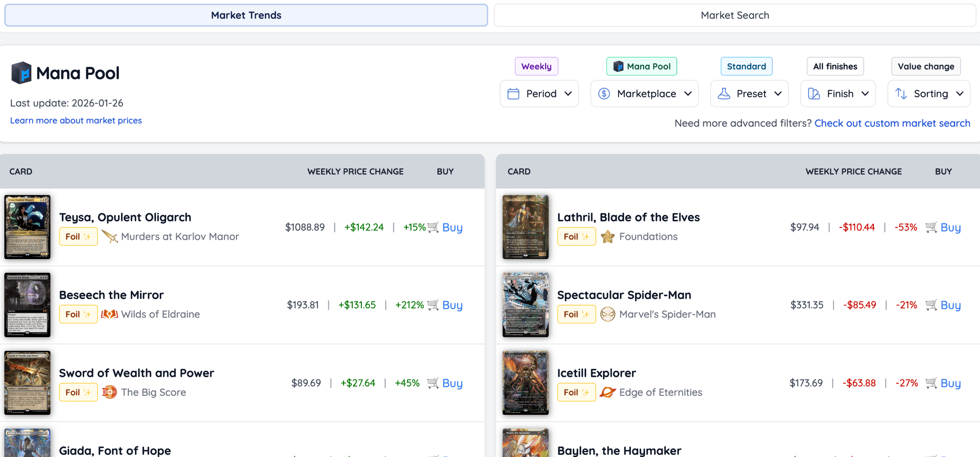Click the up-down arrows icon in Sorting
The width and height of the screenshot is (980, 457).
901,94
